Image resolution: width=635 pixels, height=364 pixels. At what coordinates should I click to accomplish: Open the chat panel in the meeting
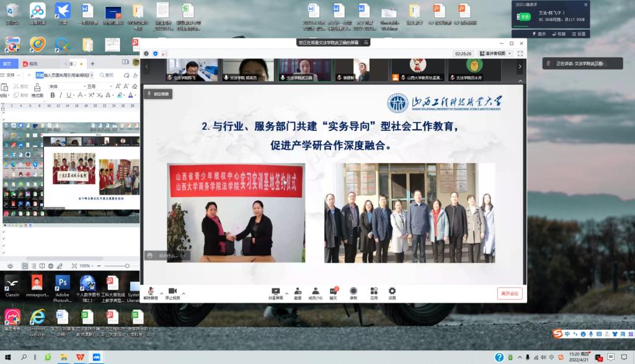tap(334, 291)
